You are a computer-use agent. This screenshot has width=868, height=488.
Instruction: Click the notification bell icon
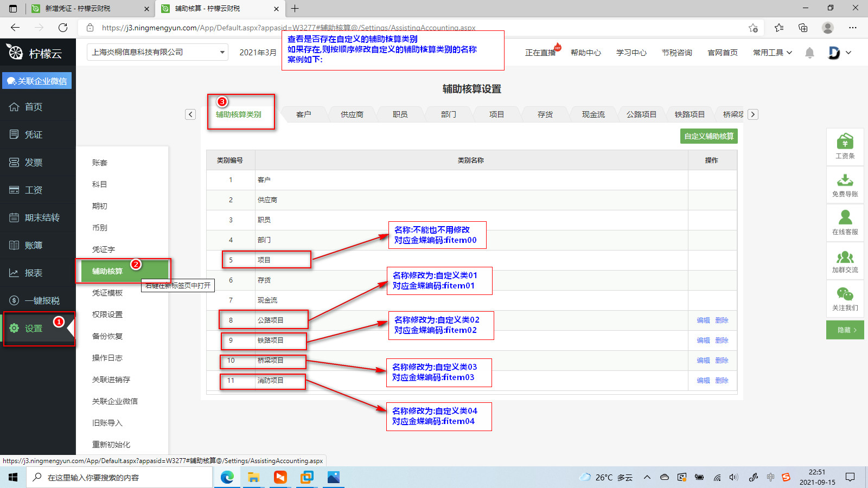809,53
